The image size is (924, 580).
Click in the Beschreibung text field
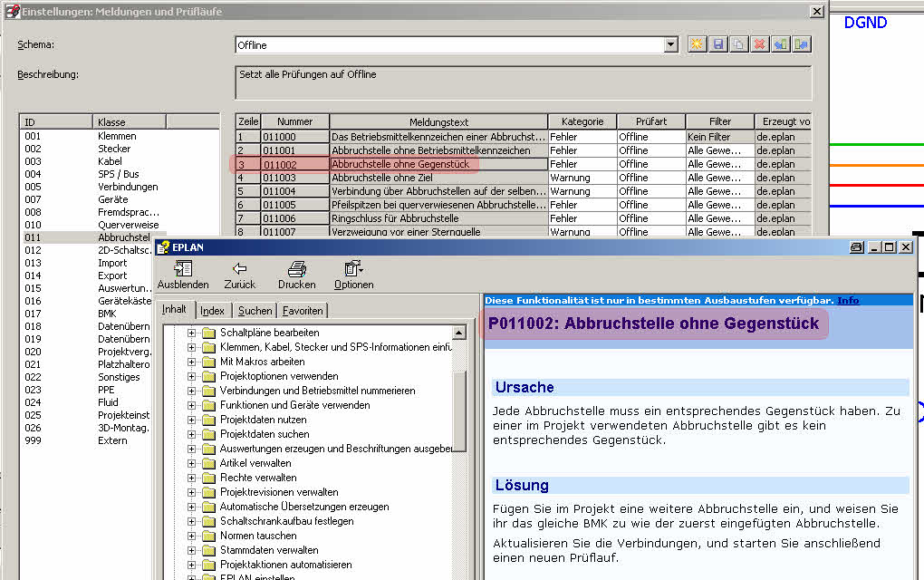click(x=524, y=83)
